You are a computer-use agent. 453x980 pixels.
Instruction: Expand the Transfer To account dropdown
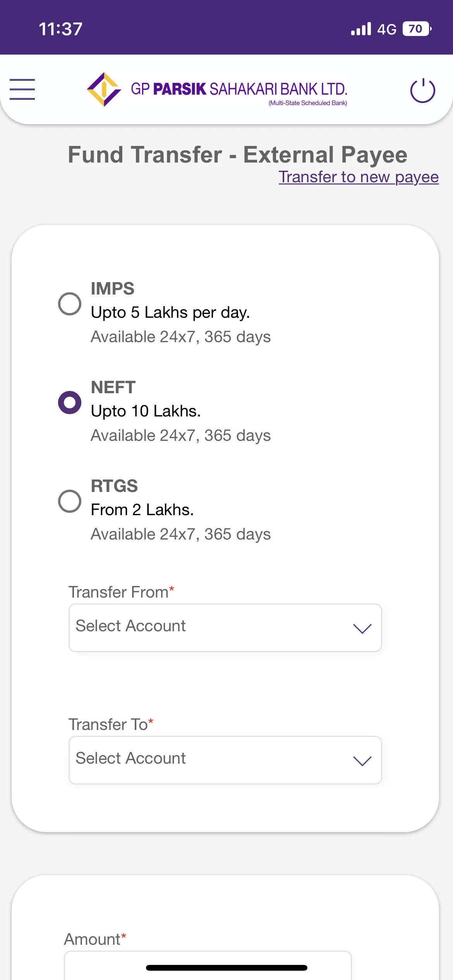(225, 760)
